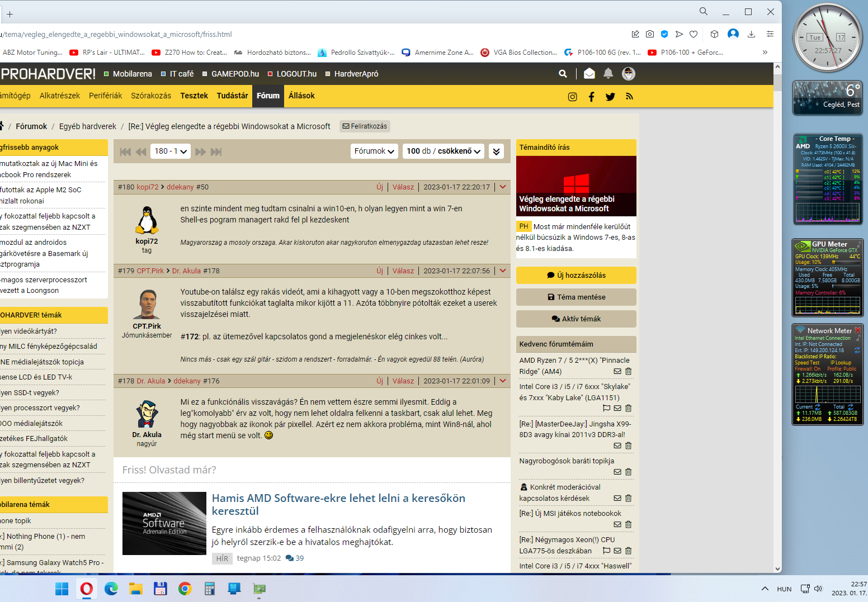
Task: Open the RSS feed icon
Action: pyautogui.click(x=629, y=97)
